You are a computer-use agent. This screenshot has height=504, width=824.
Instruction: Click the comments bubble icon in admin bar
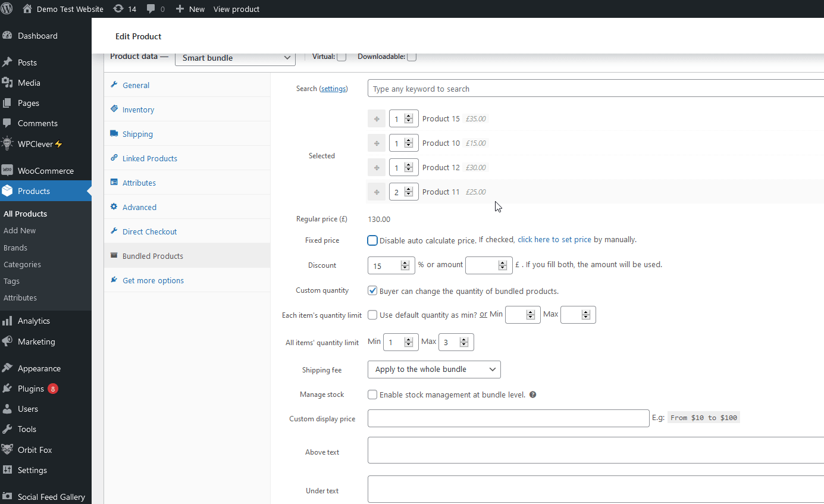[151, 9]
